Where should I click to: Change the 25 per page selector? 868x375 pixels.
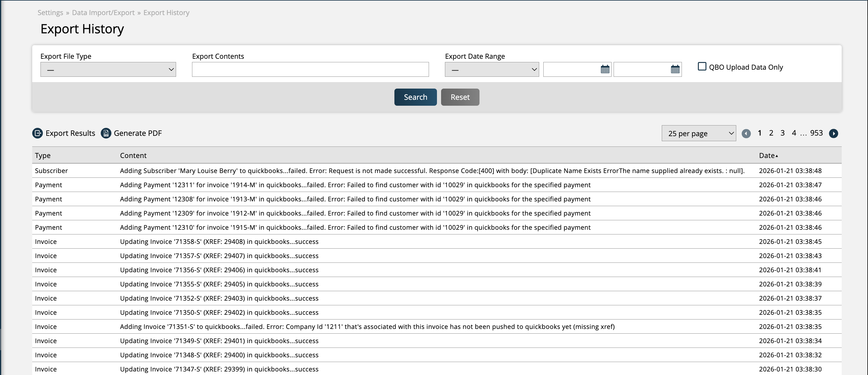tap(698, 134)
